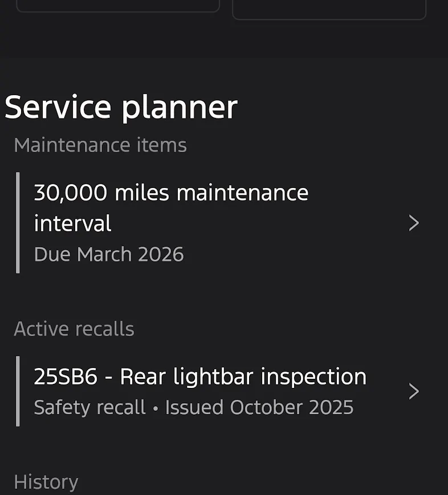Viewport: 448px width, 495px height.
Task: Tap the Service planner heading
Action: (x=121, y=107)
